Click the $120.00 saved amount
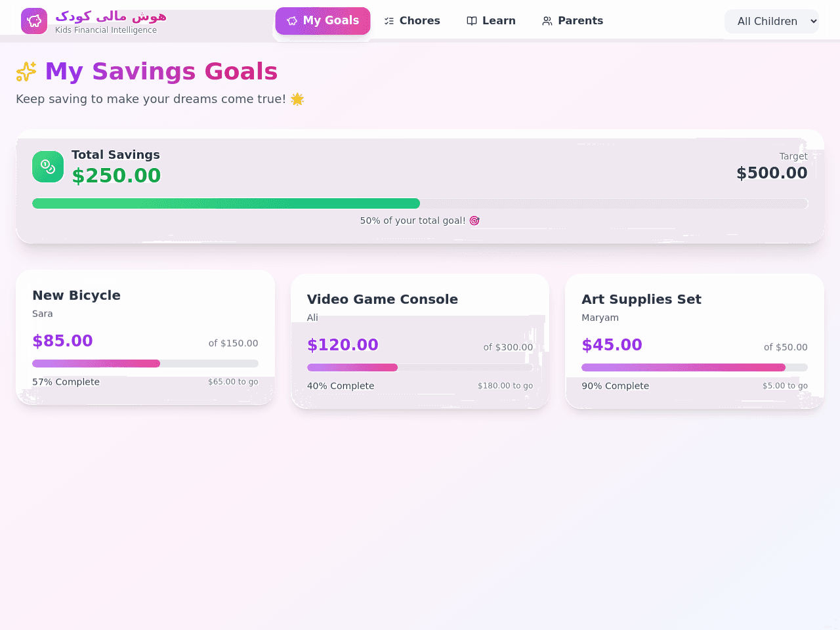Screen dimensions: 840x630 tap(343, 345)
